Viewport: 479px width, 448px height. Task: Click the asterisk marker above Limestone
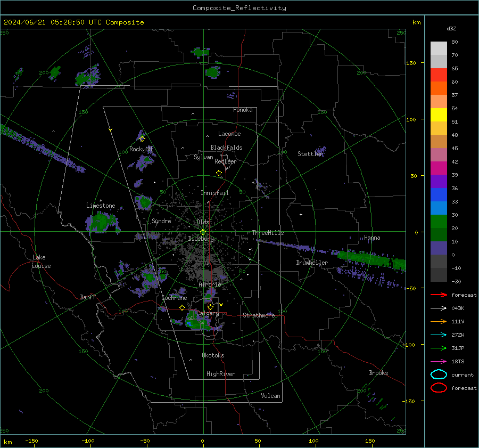click(x=101, y=201)
